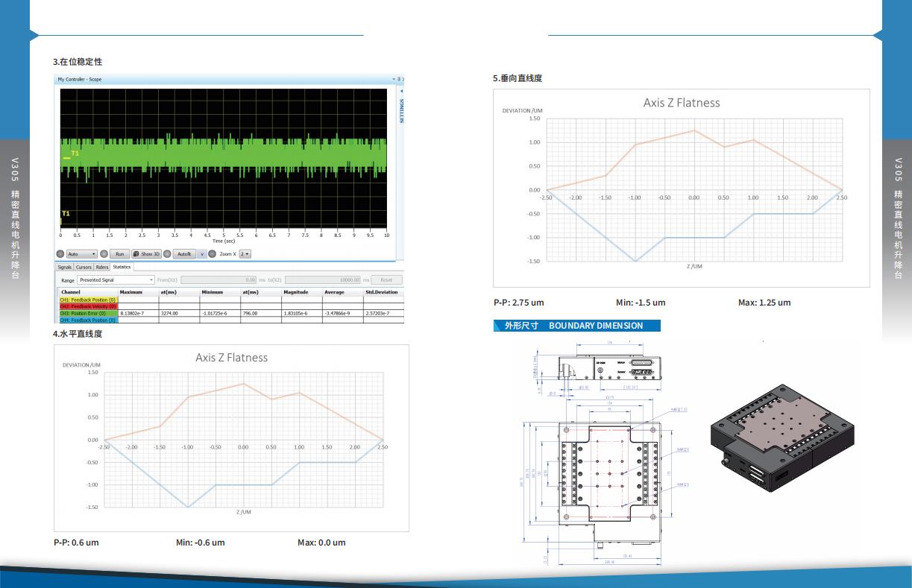Click the Autofit button
912x588 pixels.
click(x=184, y=253)
